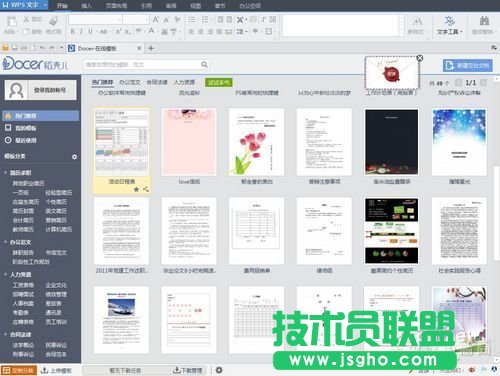Expand the quick access toolbar dropdown arrow
The image size is (500, 376).
click(x=61, y=48)
